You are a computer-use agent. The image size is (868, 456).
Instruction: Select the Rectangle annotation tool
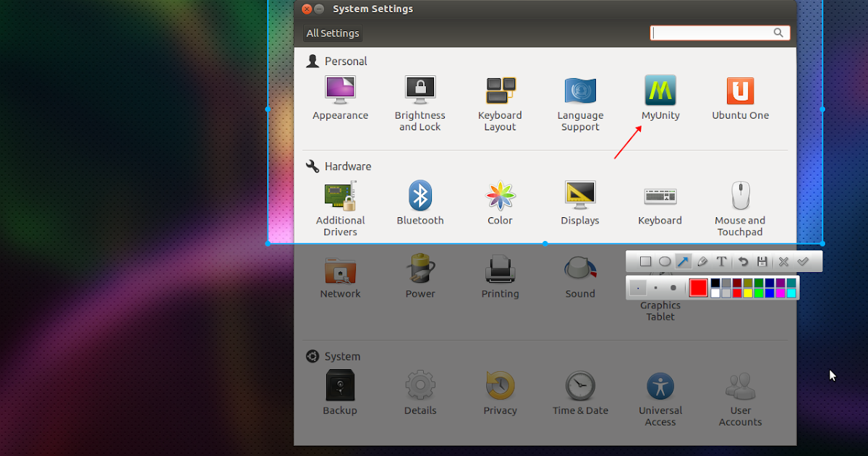point(645,261)
